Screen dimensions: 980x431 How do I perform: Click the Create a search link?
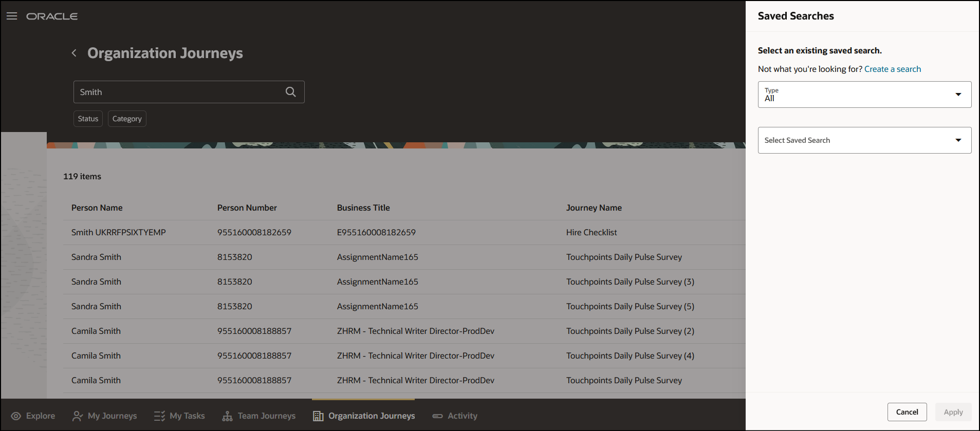point(893,69)
